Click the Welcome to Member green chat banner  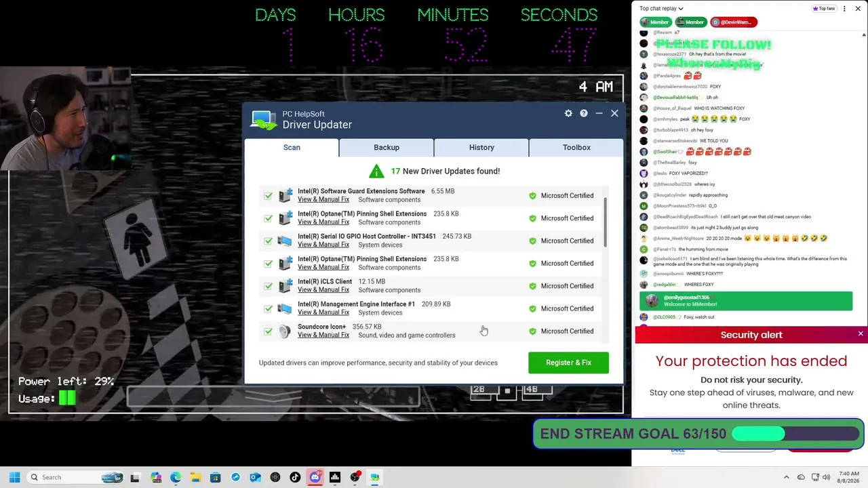click(746, 301)
